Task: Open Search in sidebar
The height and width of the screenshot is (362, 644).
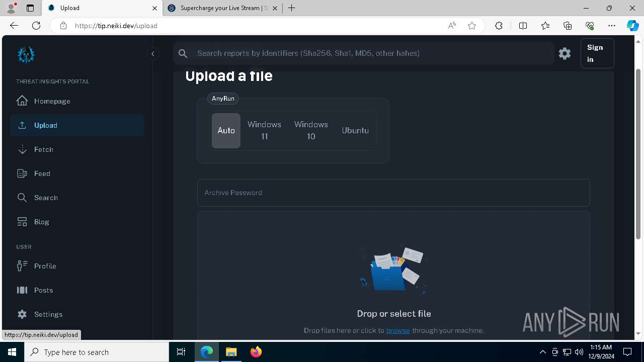Action: (77, 198)
